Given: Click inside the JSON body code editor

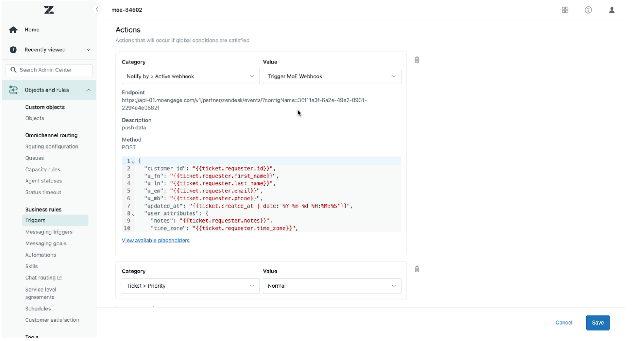Looking at the screenshot, I should pos(261,194).
